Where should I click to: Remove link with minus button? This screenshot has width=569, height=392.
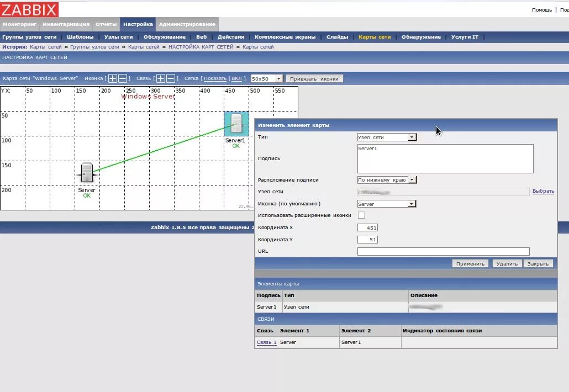pos(171,78)
